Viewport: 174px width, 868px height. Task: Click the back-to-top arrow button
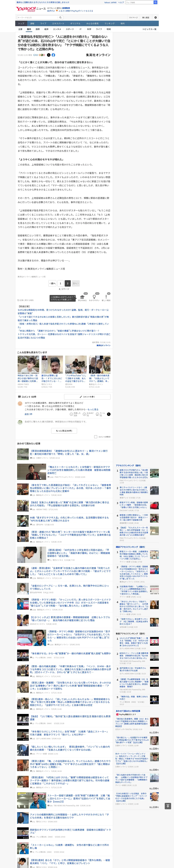coord(168,806)
